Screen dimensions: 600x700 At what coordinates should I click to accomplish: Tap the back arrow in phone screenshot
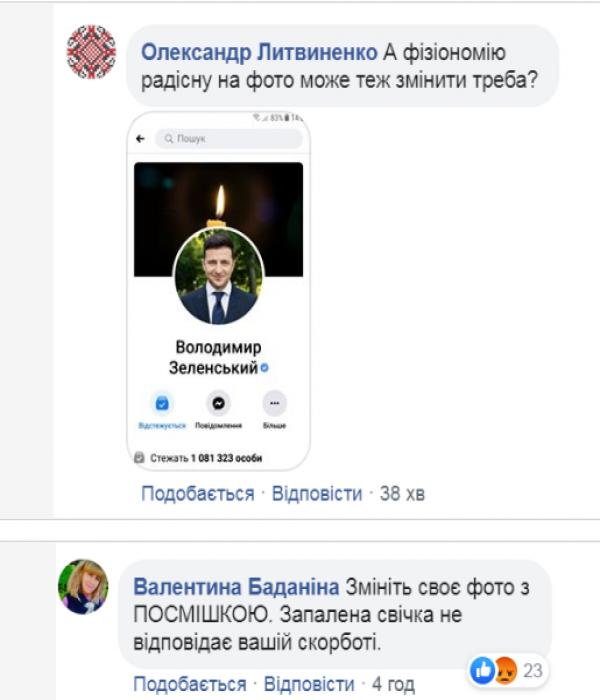[140, 138]
